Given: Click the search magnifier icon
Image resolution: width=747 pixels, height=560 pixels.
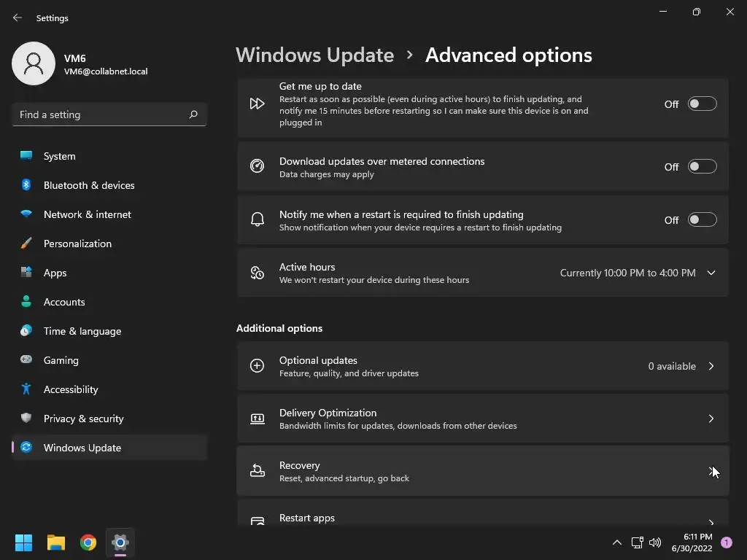Looking at the screenshot, I should [x=193, y=114].
